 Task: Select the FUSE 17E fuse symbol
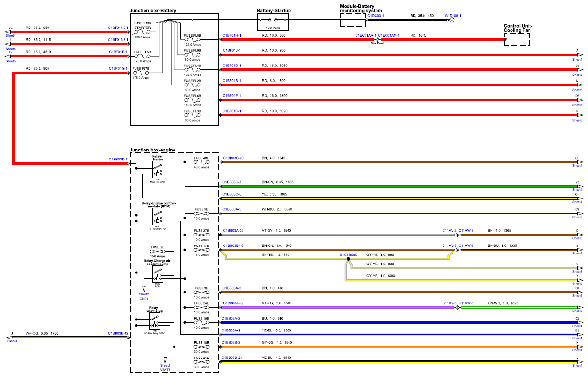coord(202,250)
